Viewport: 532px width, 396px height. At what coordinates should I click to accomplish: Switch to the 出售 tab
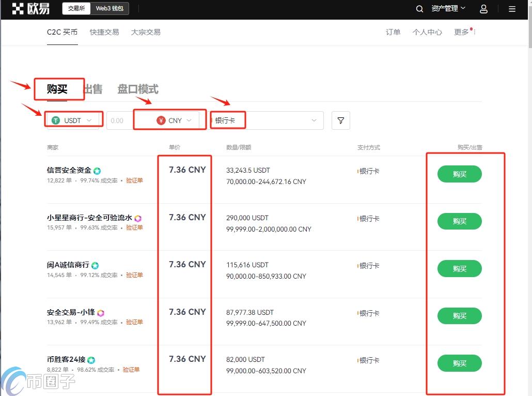pyautogui.click(x=93, y=89)
